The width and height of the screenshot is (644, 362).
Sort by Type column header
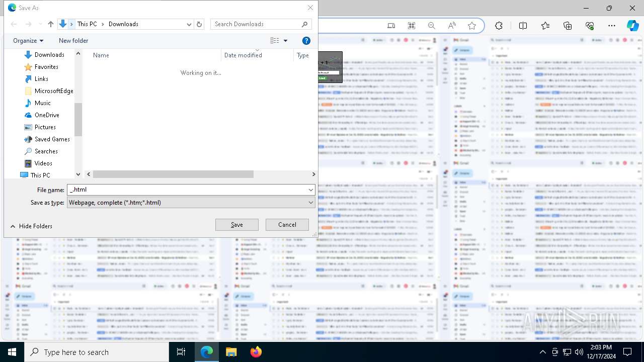click(303, 55)
